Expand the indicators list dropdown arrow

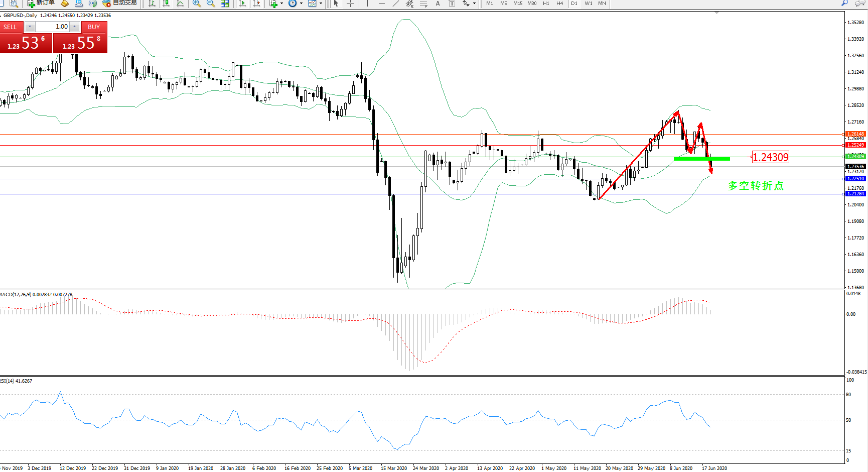tap(281, 4)
